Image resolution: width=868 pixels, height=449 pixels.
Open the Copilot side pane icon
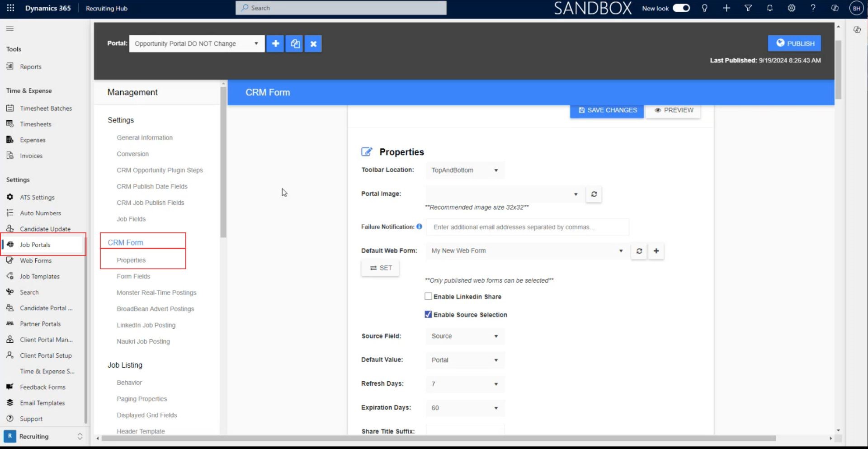(857, 30)
